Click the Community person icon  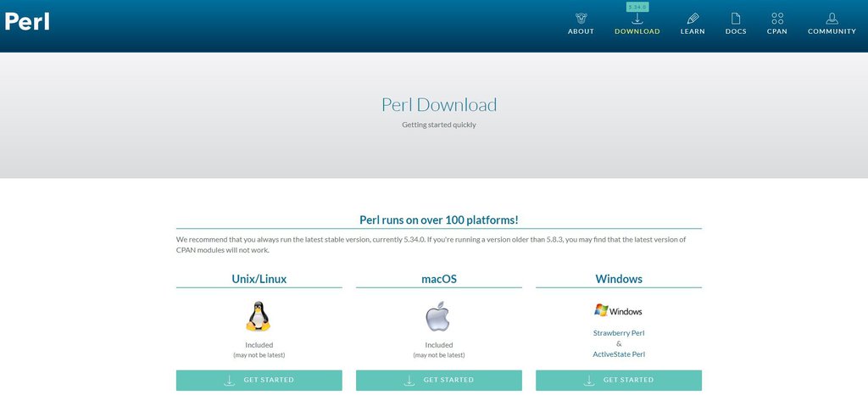tap(832, 19)
